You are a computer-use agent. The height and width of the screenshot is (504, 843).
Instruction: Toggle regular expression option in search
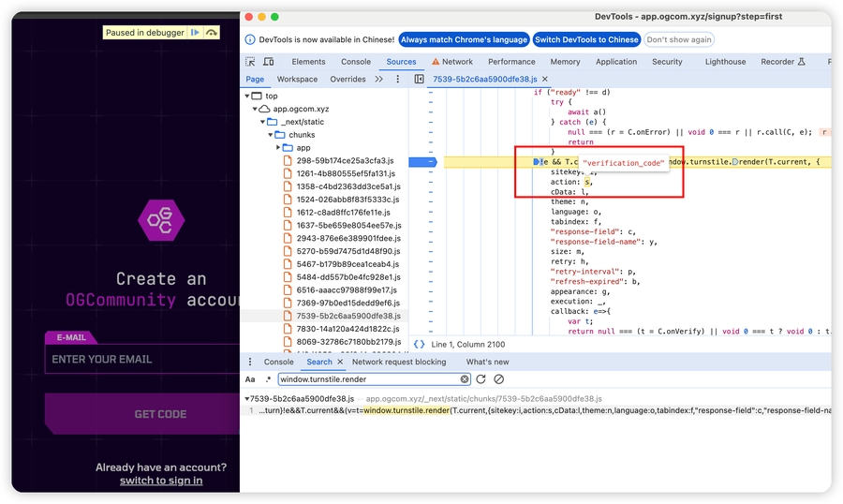click(x=268, y=379)
